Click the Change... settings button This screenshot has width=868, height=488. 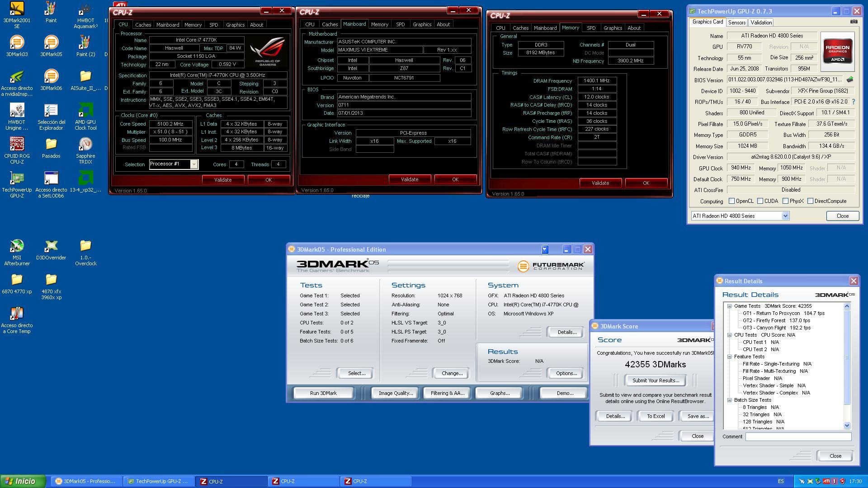tap(452, 373)
